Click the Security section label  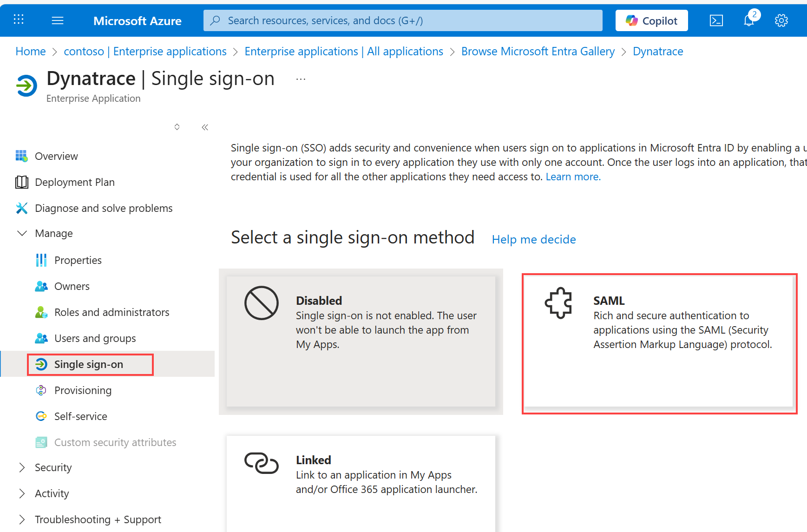point(53,467)
